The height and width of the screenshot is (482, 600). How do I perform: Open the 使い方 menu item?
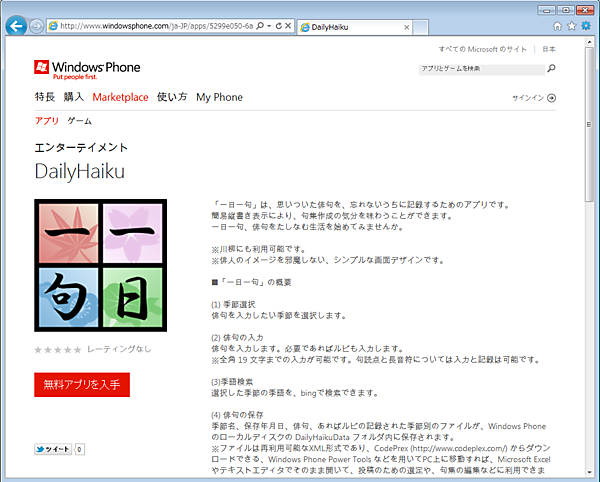(x=172, y=97)
